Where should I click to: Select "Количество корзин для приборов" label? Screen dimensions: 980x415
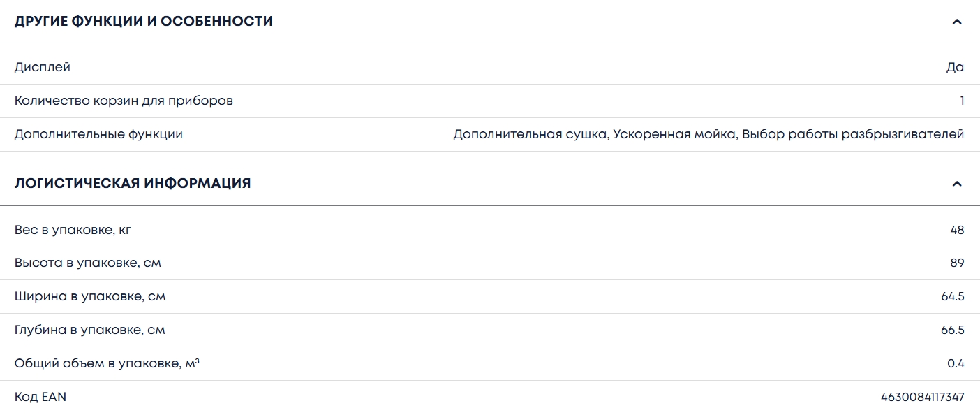click(x=124, y=101)
